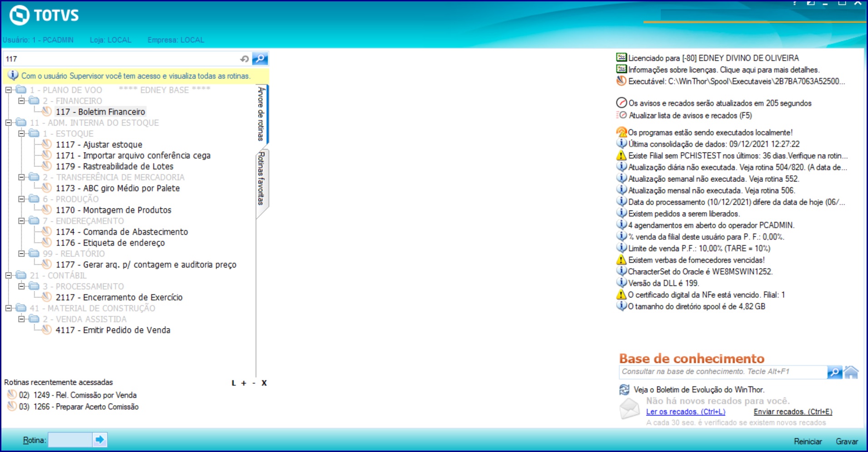Click Veja o Boletim de Evolução do WinThor
This screenshot has height=452, width=868.
coord(699,390)
